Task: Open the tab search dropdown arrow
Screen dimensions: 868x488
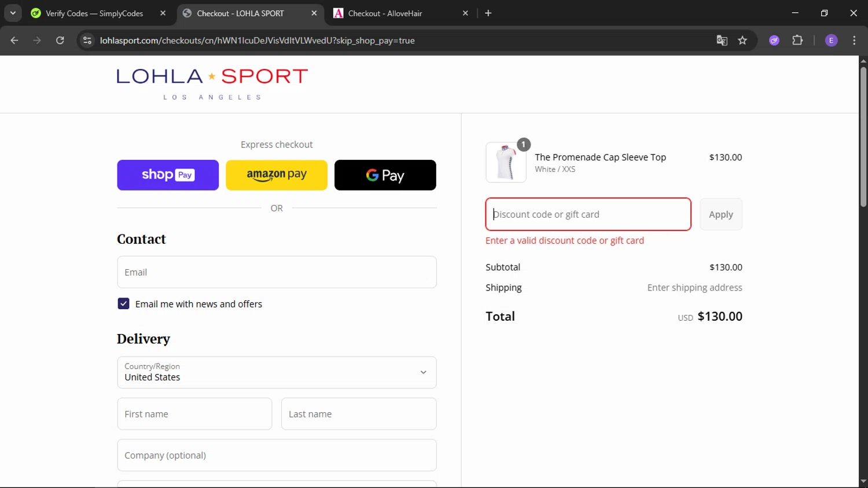Action: [13, 13]
